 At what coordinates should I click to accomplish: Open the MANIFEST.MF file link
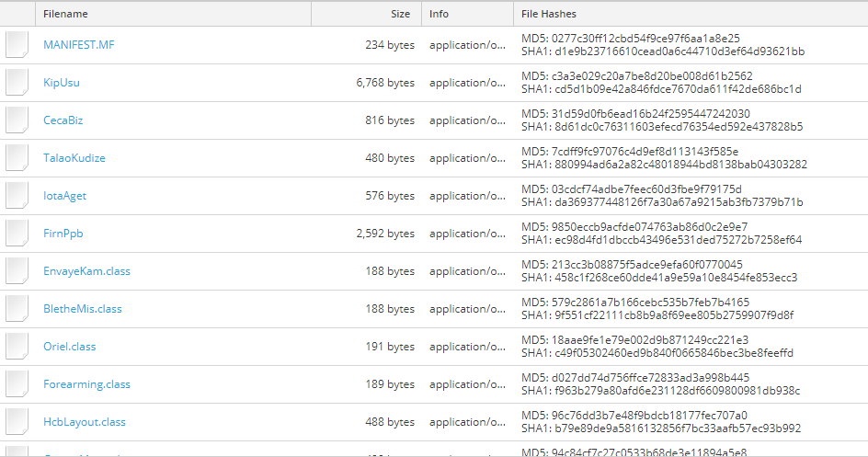[x=79, y=45]
